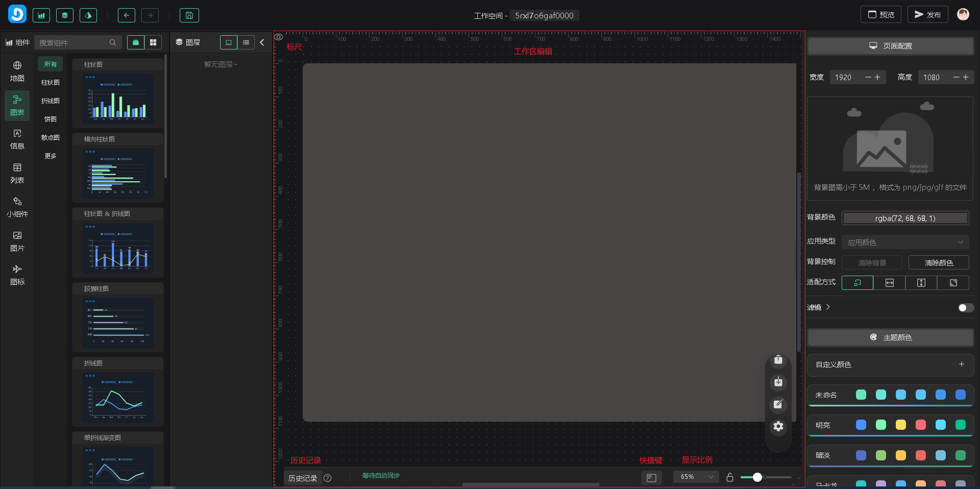Screen dimensions: 980x489
Task: Open the settings gear in floating toolbar
Action: (x=778, y=426)
